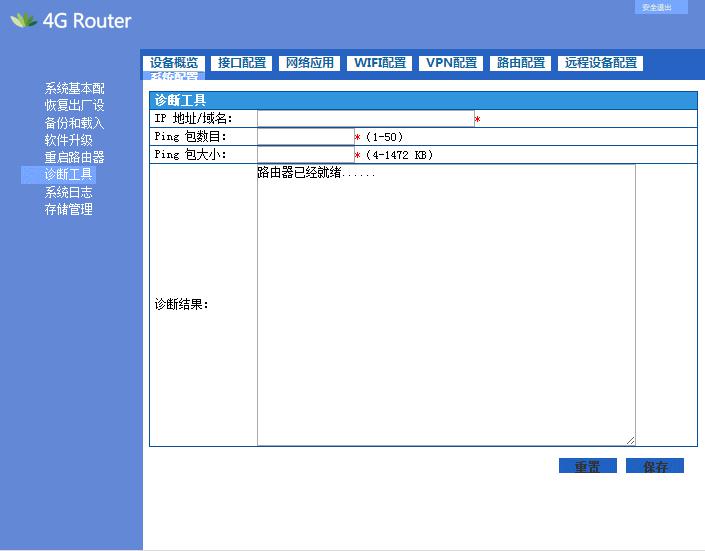Select 存储管理 in the sidebar
705x551 pixels.
point(68,209)
